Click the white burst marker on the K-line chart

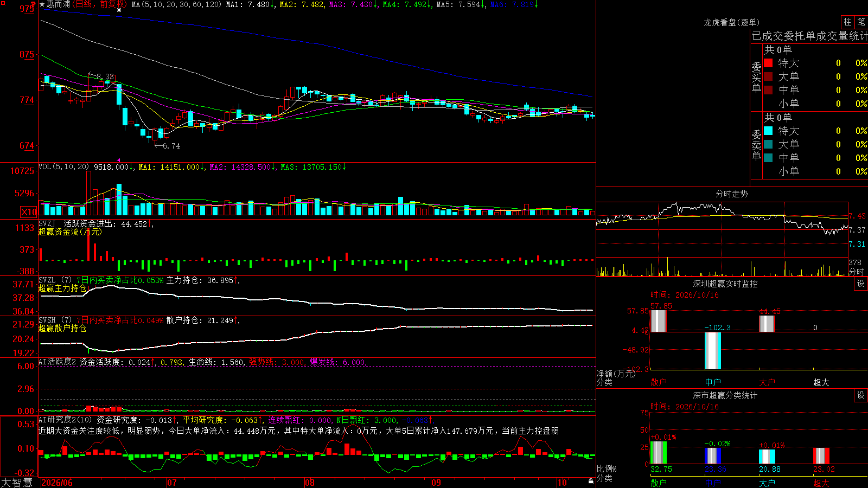[x=119, y=10]
